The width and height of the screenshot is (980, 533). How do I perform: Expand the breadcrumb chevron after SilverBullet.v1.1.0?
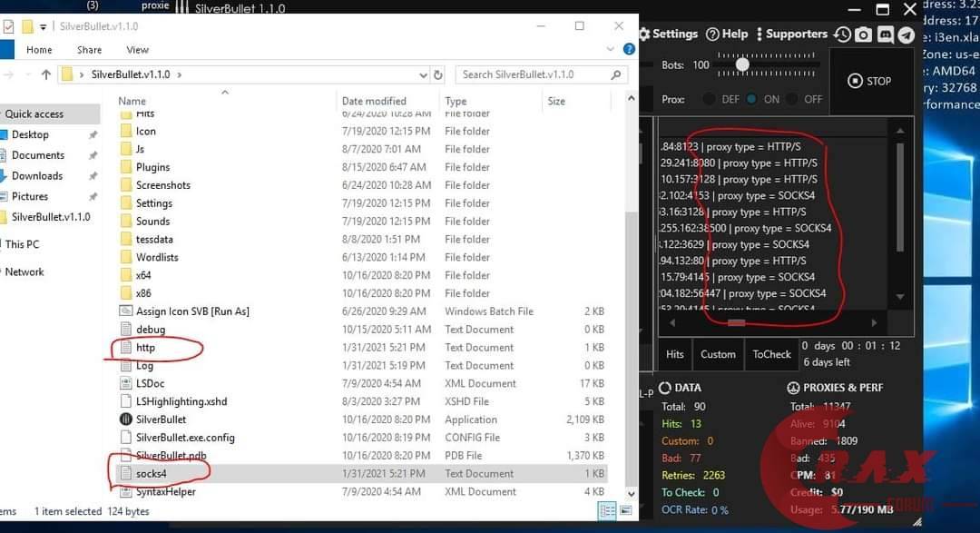180,74
